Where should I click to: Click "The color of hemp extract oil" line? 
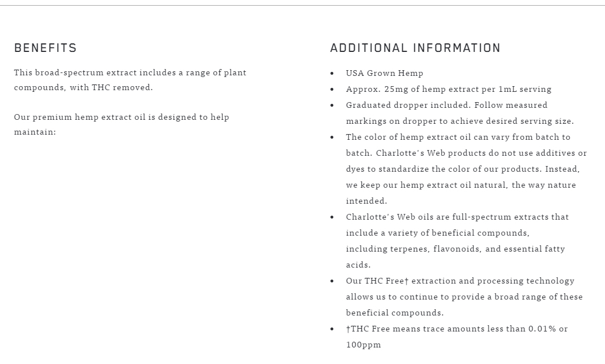(x=458, y=137)
